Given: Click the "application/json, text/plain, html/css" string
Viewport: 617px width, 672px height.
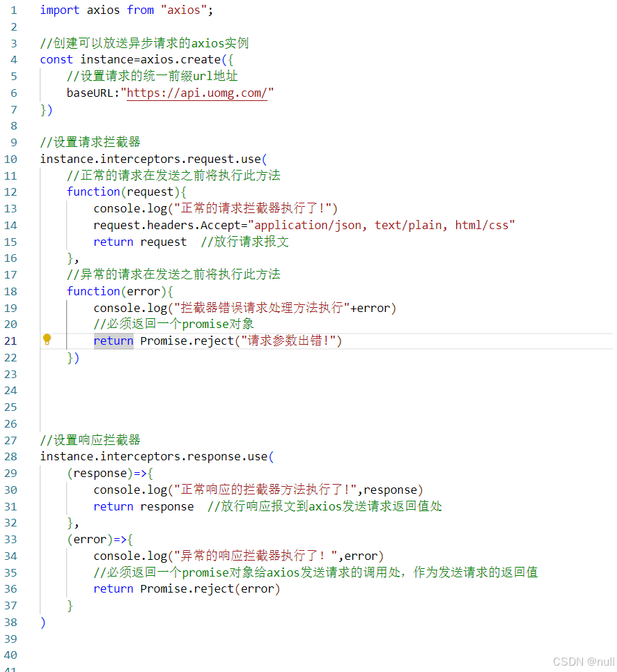Looking at the screenshot, I should (382, 226).
